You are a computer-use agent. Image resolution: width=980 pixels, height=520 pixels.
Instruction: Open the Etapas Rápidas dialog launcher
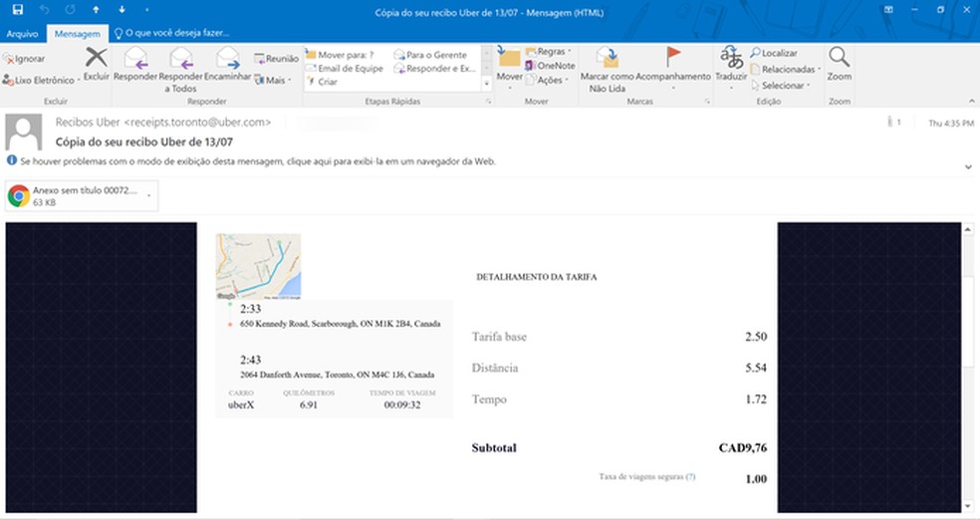click(x=488, y=102)
